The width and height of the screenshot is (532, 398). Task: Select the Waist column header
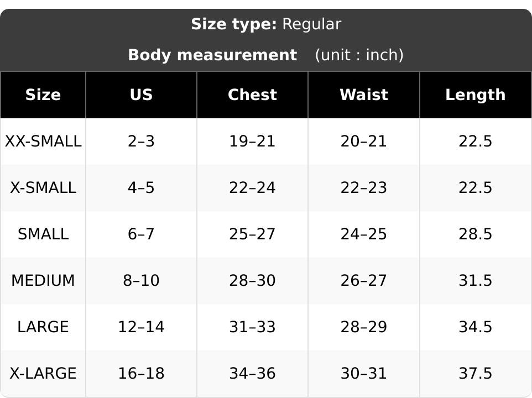(x=364, y=95)
